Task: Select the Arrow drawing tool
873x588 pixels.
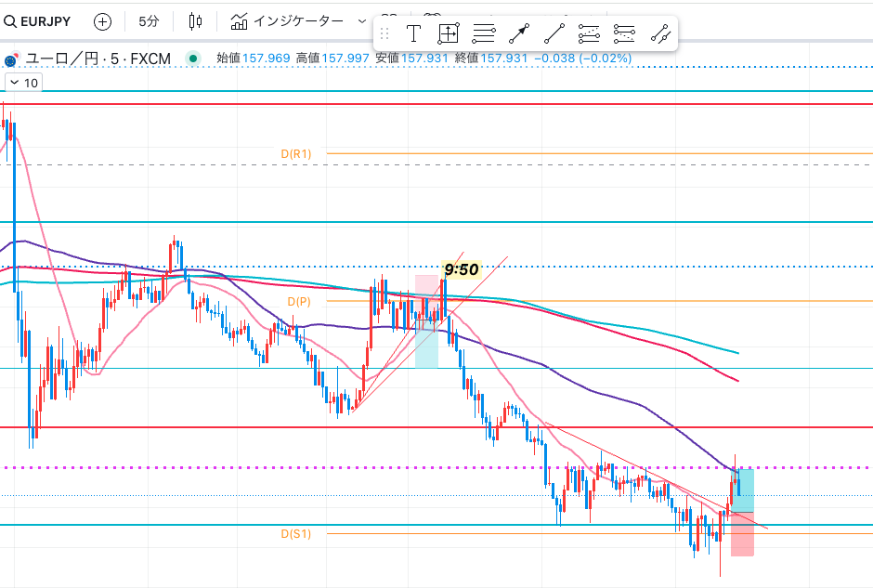Action: pos(518,34)
